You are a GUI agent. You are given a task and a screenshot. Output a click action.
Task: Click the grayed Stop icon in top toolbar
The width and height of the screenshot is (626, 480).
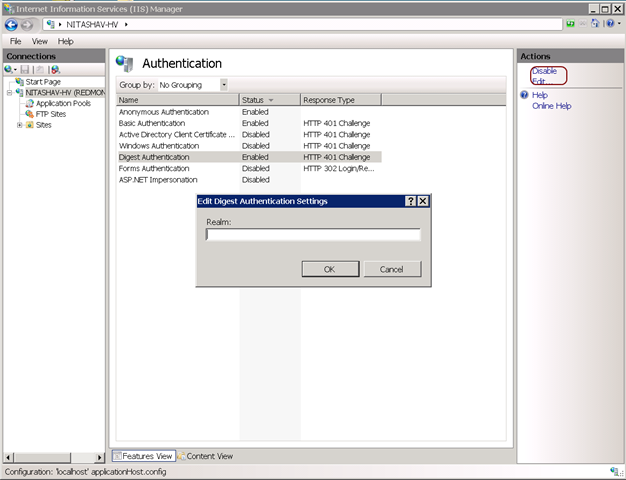pyautogui.click(x=583, y=24)
